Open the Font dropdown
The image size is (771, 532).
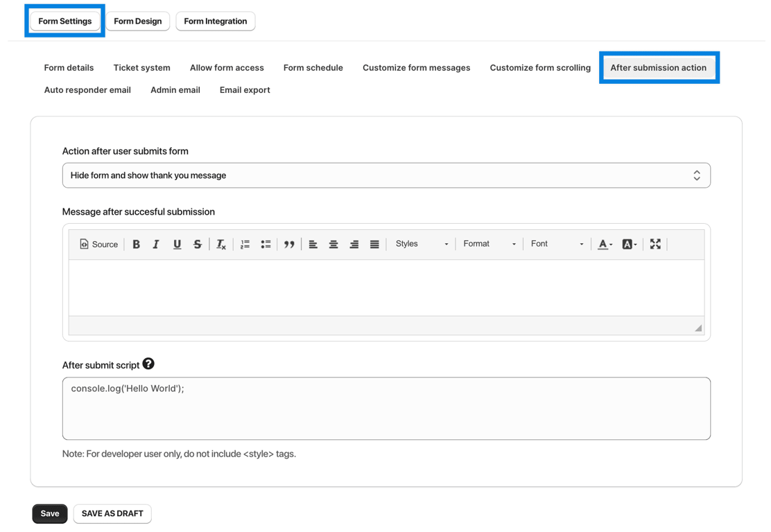pyautogui.click(x=557, y=244)
